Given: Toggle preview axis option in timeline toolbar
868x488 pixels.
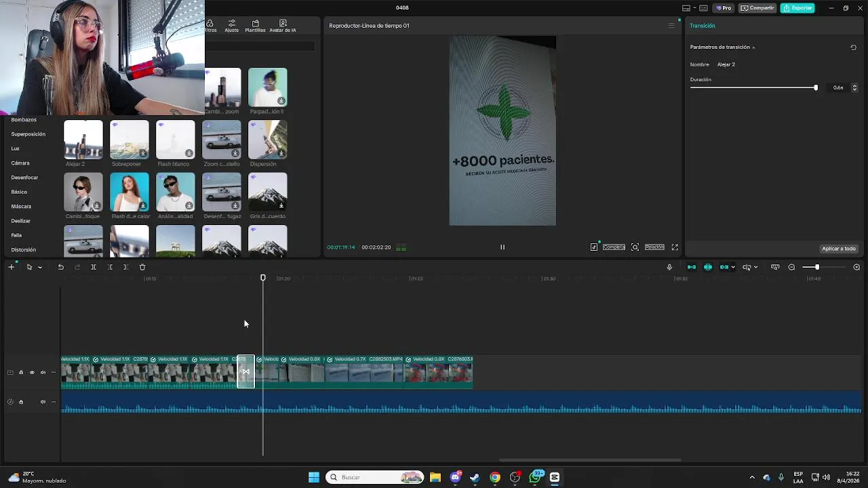Looking at the screenshot, I should click(747, 267).
